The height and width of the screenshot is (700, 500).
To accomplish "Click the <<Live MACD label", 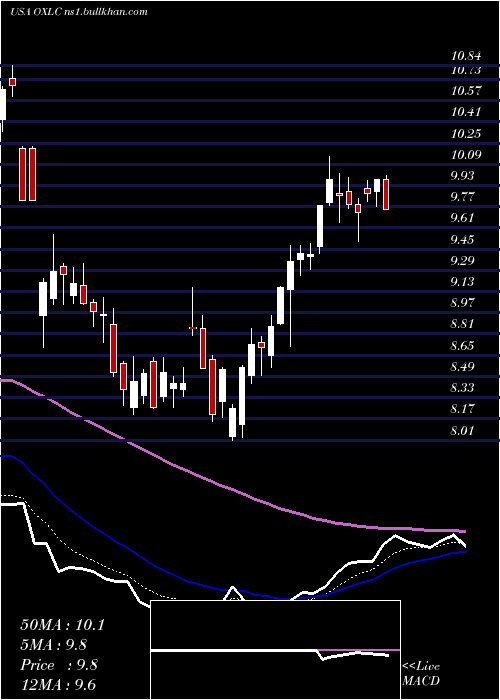I will (x=421, y=674).
